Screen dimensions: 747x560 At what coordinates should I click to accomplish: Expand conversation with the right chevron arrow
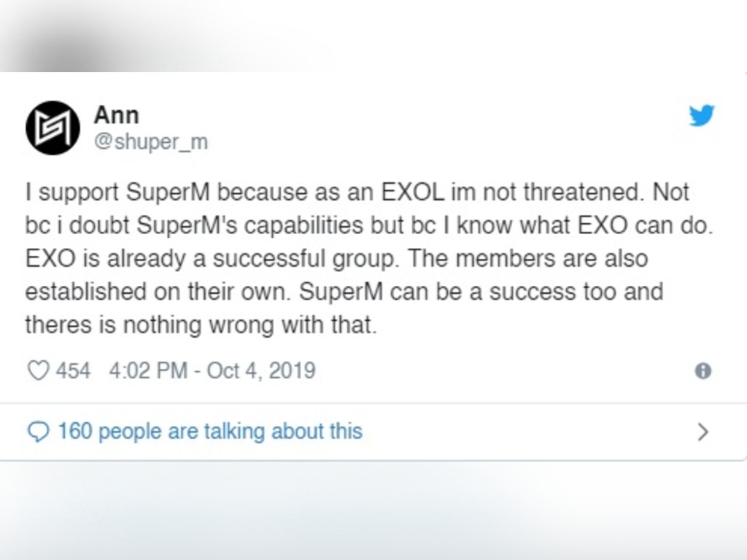pyautogui.click(x=703, y=432)
